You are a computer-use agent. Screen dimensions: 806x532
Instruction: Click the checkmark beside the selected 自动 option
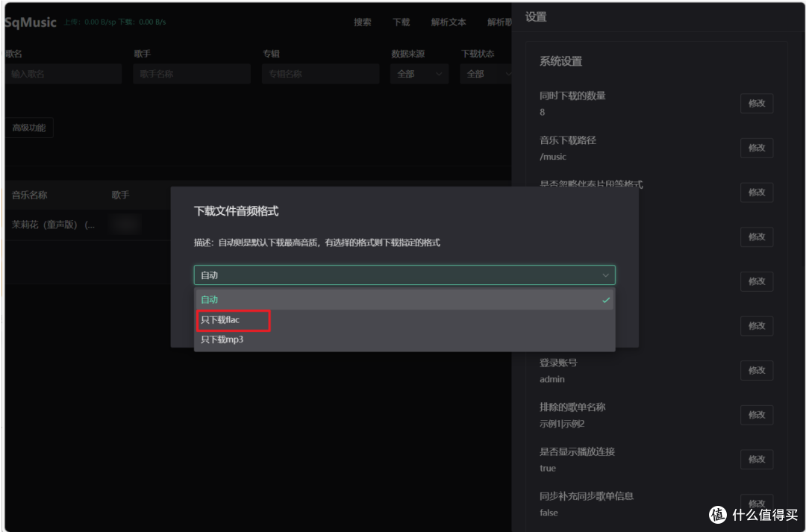606,300
